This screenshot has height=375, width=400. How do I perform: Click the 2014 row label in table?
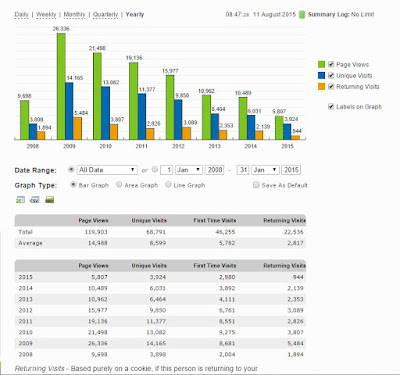(25, 288)
